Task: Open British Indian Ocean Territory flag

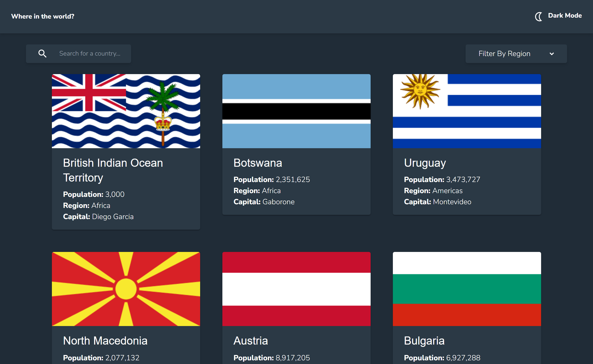Action: (x=126, y=111)
